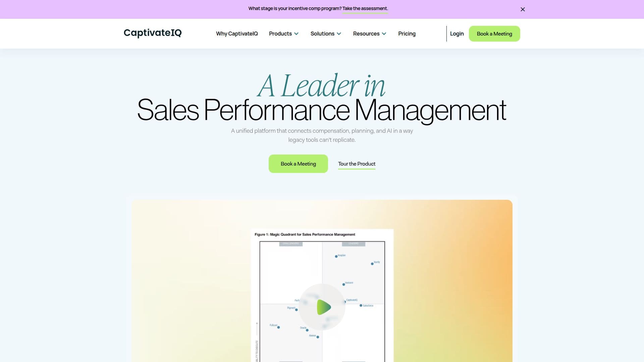Click the hero Book a Meeting button
This screenshot has width=644, height=362.
point(298,164)
